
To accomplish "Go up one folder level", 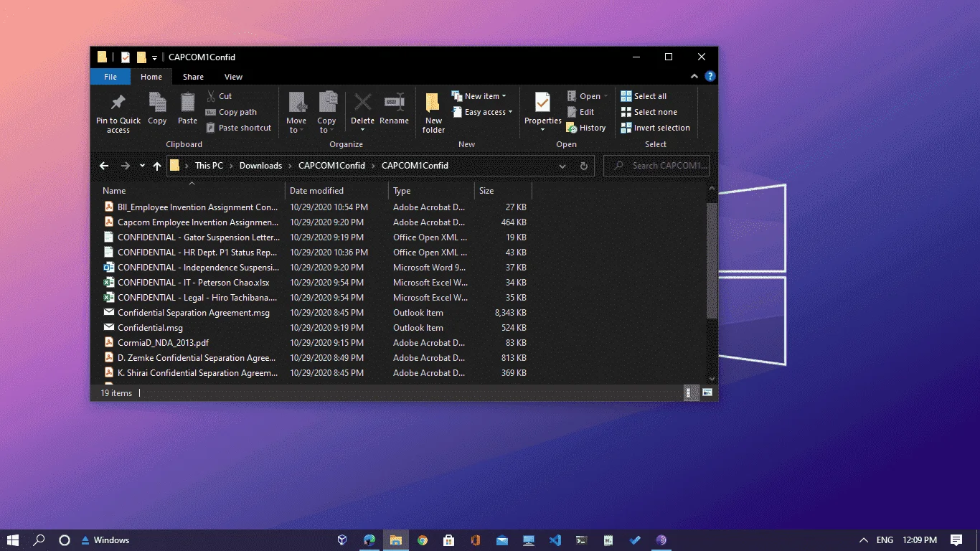I will tap(157, 166).
